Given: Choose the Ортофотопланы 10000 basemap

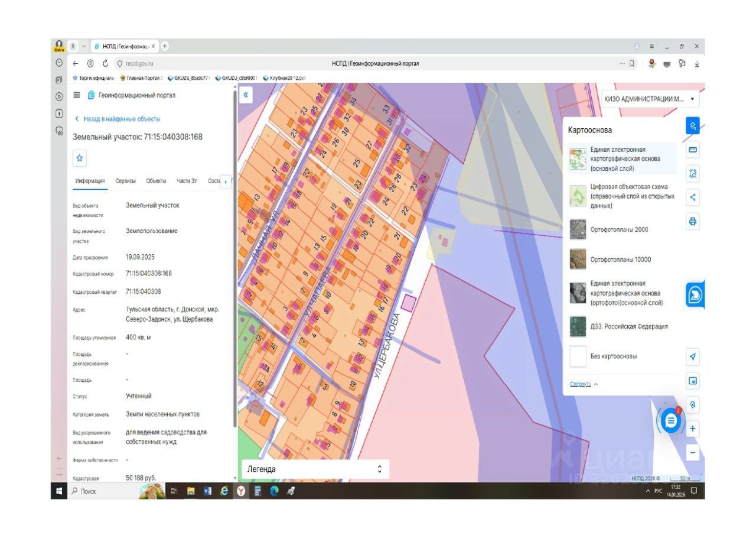Looking at the screenshot, I should click(623, 260).
